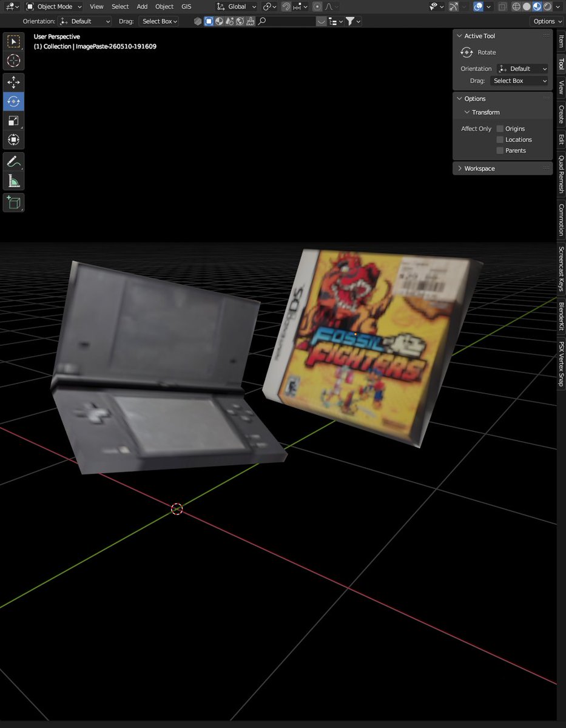Collapse the Transform subpanel
Screen dimensions: 566x728
[x=467, y=112]
